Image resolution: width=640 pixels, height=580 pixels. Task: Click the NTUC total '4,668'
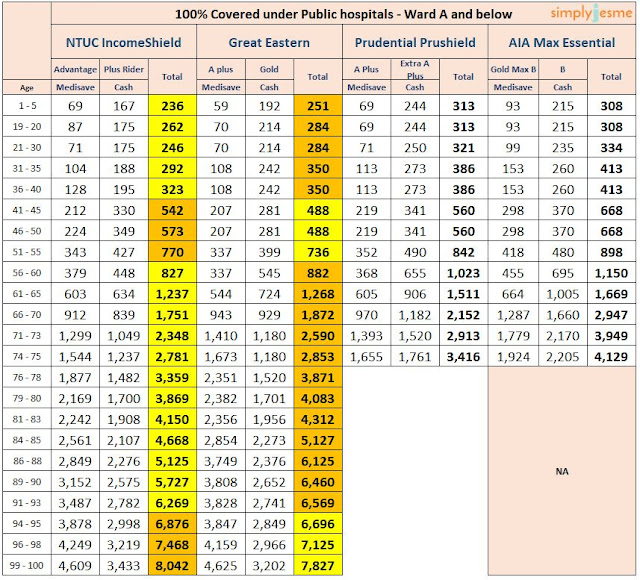[172, 440]
